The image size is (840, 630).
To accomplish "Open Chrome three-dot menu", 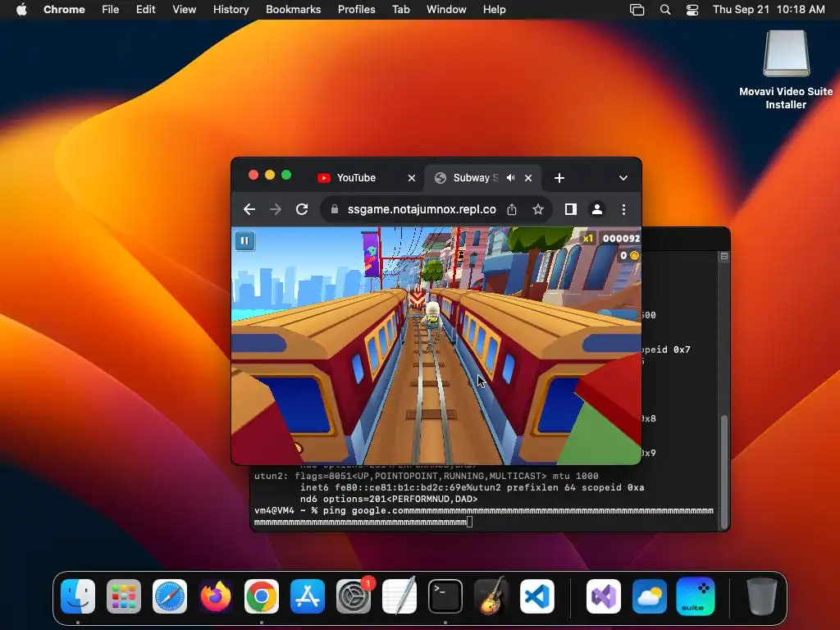I will pyautogui.click(x=623, y=209).
